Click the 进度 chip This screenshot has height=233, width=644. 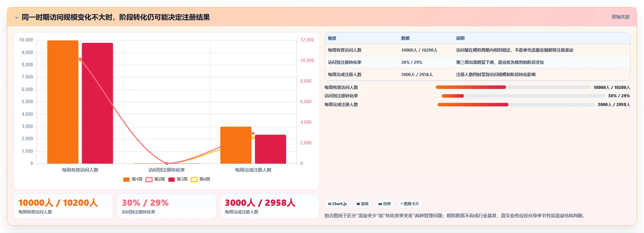[x=385, y=204]
